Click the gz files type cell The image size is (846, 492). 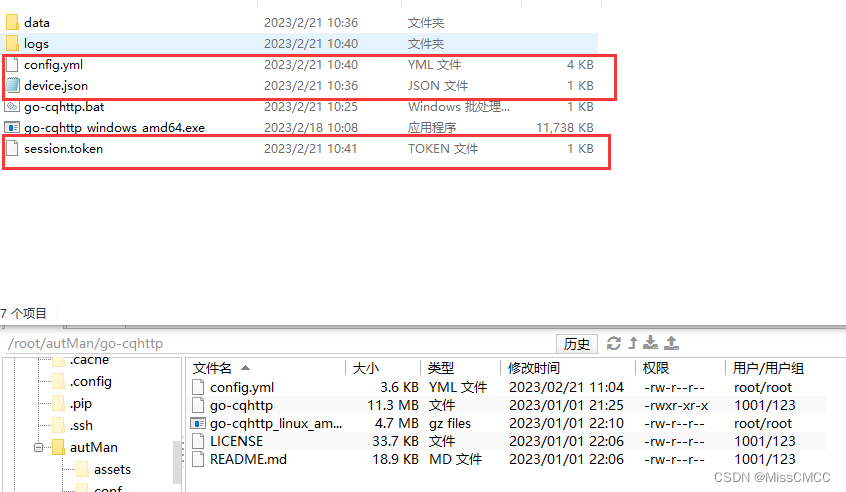click(x=450, y=423)
